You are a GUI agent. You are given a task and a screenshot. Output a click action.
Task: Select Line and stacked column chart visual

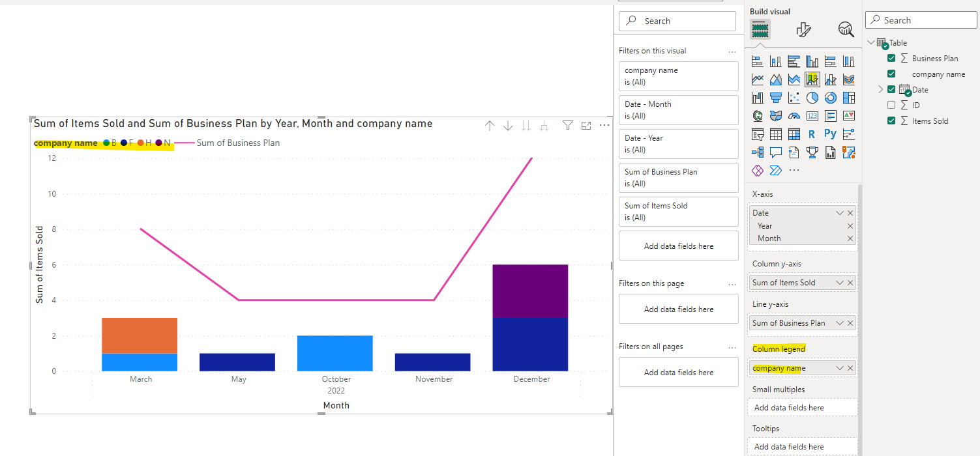[x=812, y=79]
